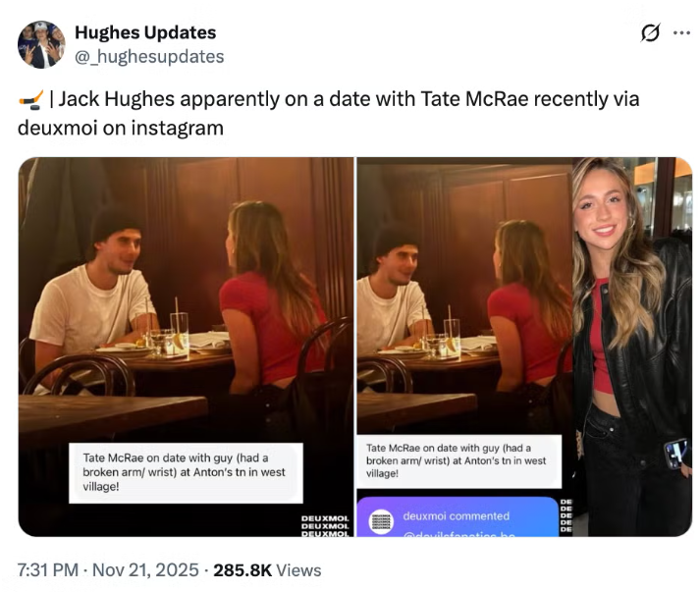
Task: Open the three-dot more options menu
Action: pyautogui.click(x=681, y=32)
